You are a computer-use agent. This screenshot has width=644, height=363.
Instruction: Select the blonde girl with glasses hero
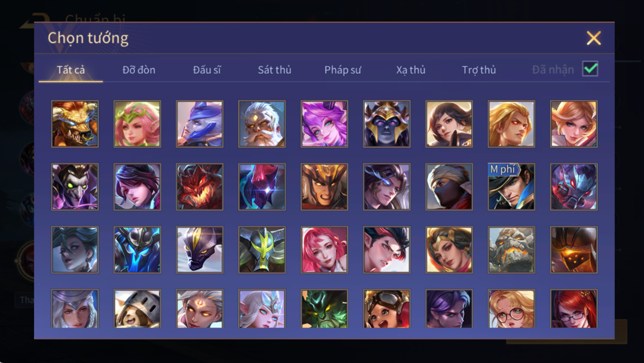[512, 308]
